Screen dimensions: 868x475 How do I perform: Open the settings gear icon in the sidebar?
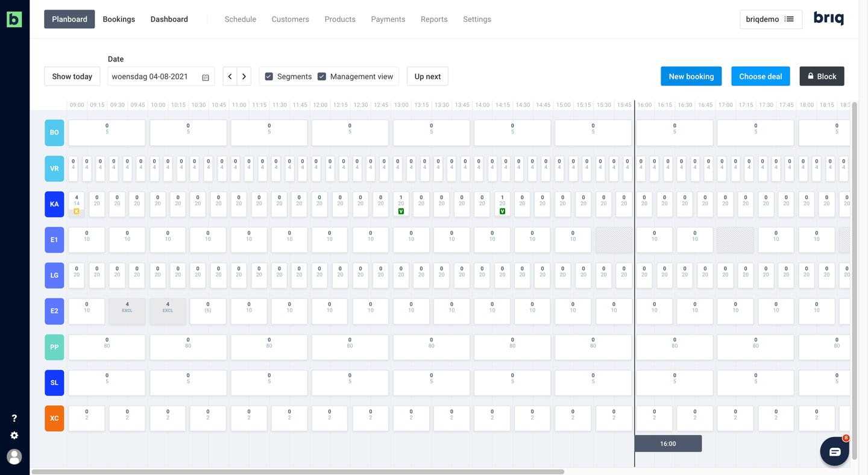tap(14, 435)
